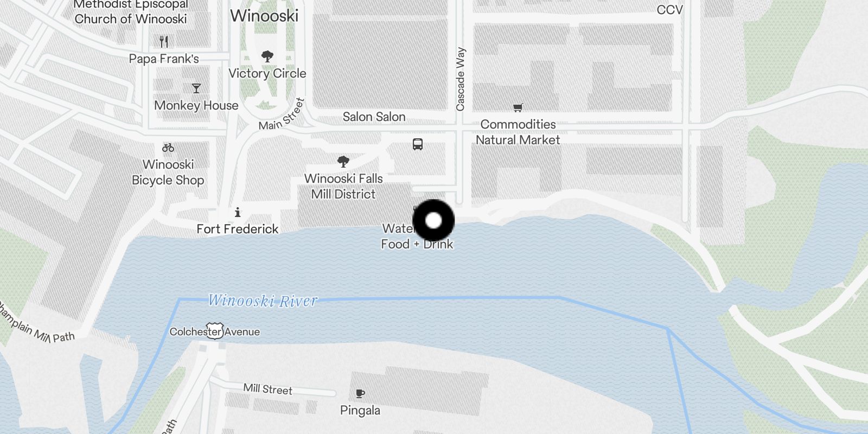
Task: Click the Papa Frank's restaurant icon
Action: [164, 41]
